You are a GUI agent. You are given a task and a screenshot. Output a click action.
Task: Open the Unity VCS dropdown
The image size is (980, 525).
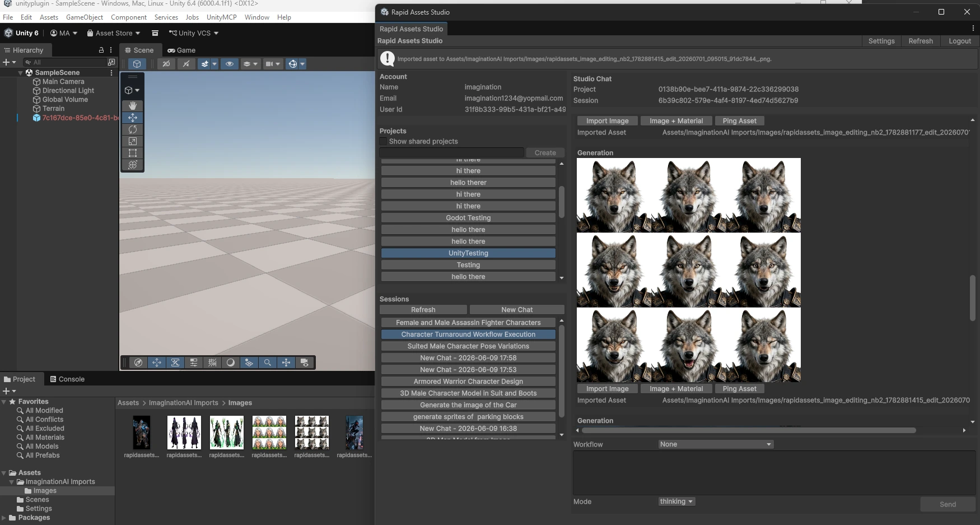[194, 33]
